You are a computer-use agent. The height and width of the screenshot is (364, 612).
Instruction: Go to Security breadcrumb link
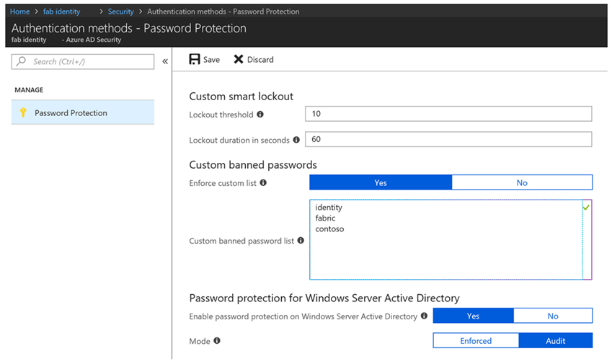[x=120, y=12]
